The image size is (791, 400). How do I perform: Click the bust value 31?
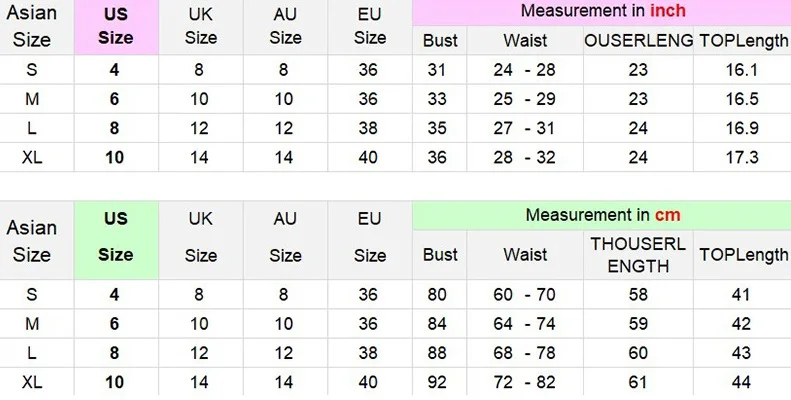pos(438,70)
